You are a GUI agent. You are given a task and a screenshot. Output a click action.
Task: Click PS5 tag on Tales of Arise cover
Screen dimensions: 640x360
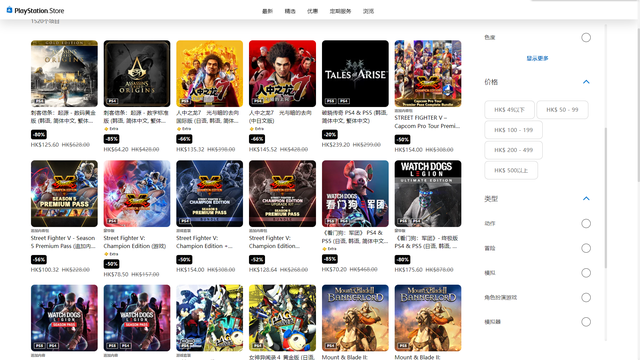331,101
